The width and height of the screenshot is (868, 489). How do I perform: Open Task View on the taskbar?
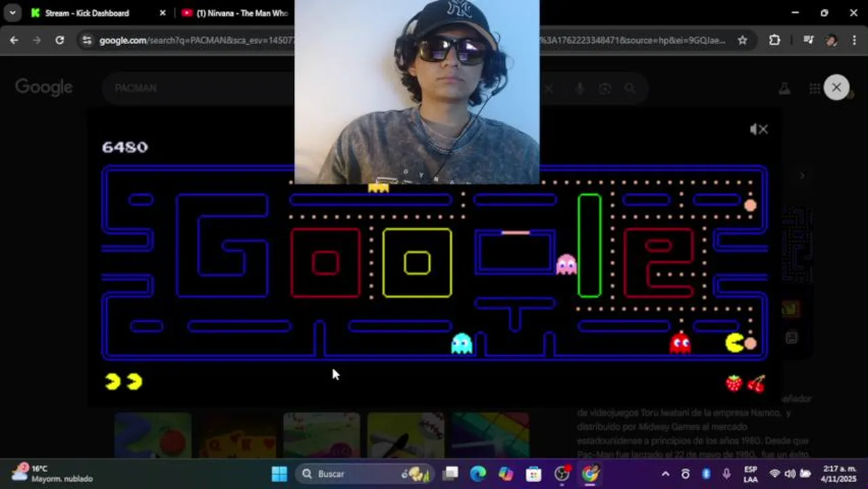pos(450,473)
